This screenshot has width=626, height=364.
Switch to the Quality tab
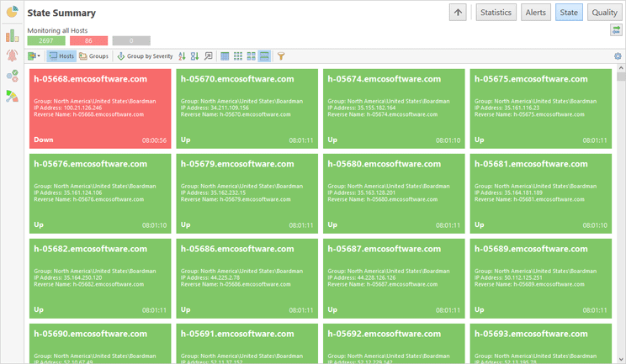(x=604, y=13)
